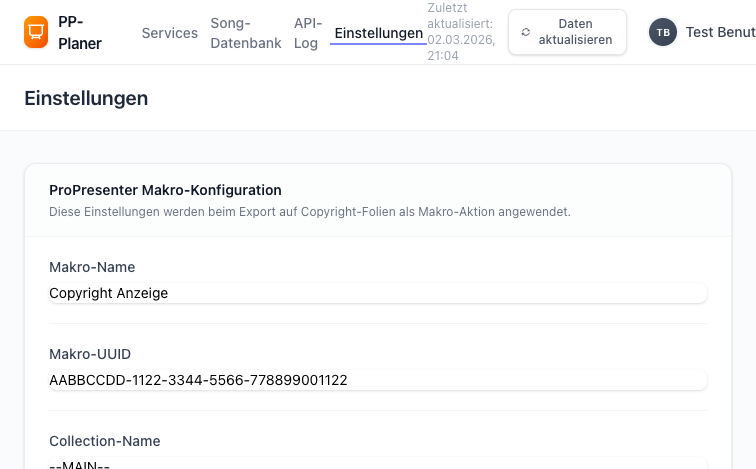Screen dimensions: 756x469
Task: Click the Copyright-Folien description text
Action: pos(310,212)
